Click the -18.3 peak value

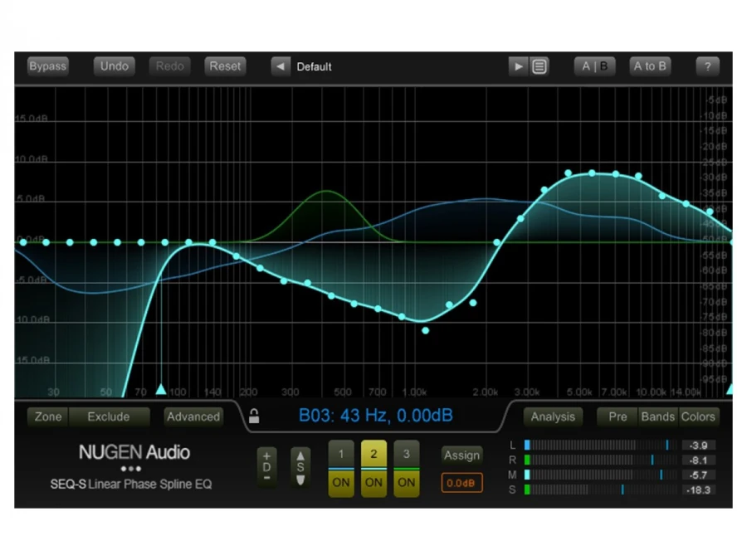(x=698, y=489)
